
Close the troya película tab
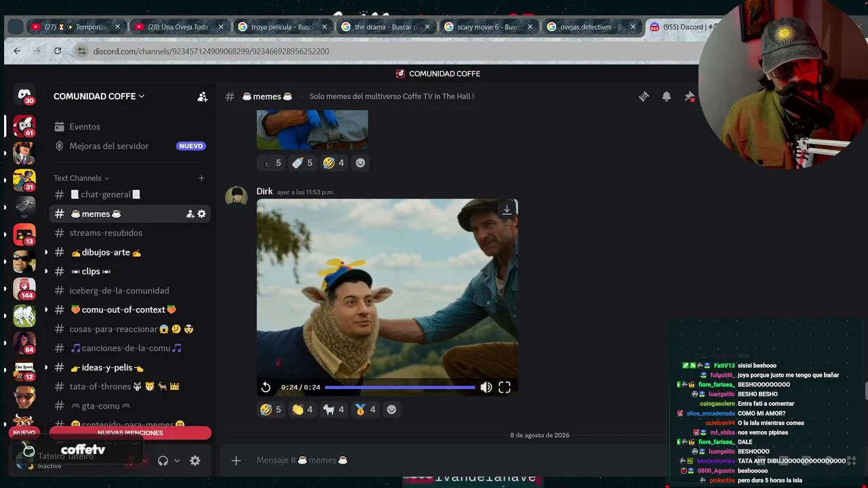(x=324, y=27)
